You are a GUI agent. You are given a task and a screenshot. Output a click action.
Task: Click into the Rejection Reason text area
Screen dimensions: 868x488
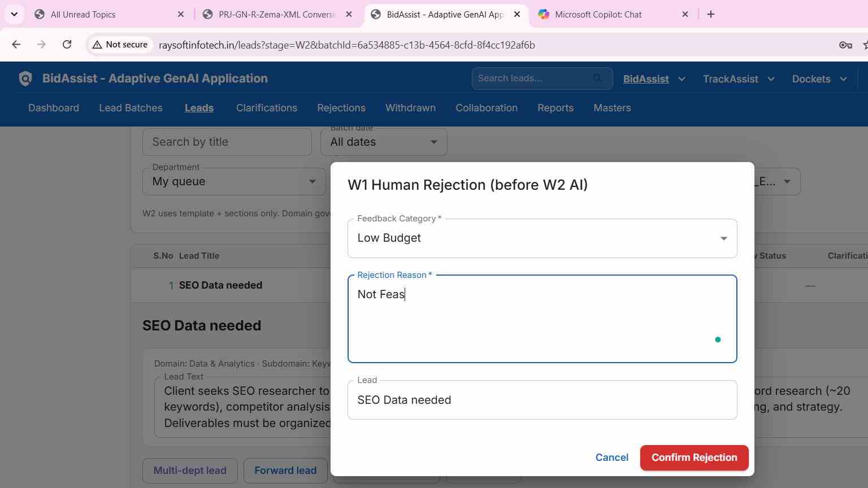[542, 319]
